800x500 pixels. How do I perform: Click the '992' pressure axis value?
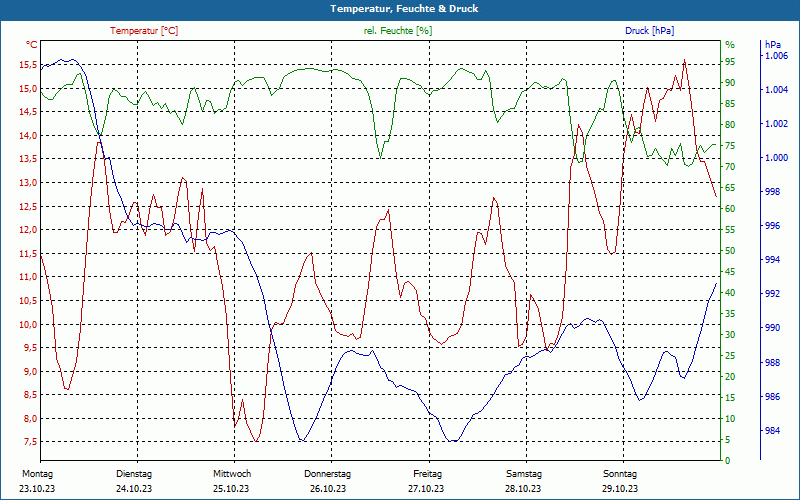pos(772,294)
